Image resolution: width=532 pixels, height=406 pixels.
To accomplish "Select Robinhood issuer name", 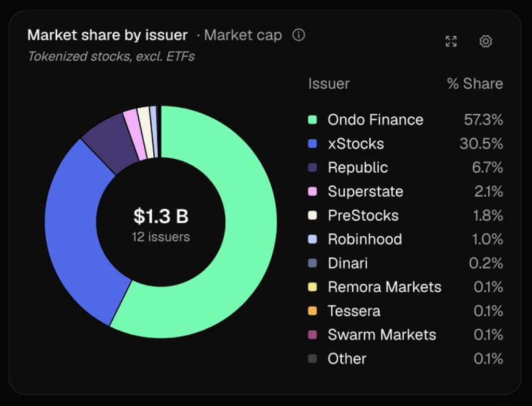I will point(365,239).
